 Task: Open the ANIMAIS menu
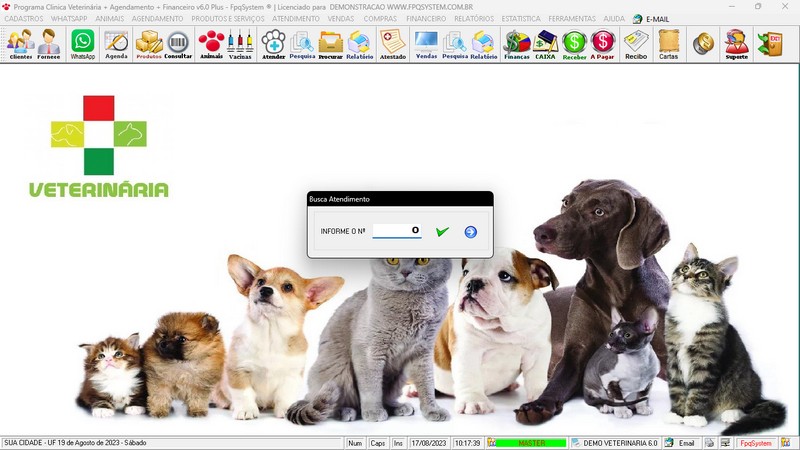pos(110,19)
